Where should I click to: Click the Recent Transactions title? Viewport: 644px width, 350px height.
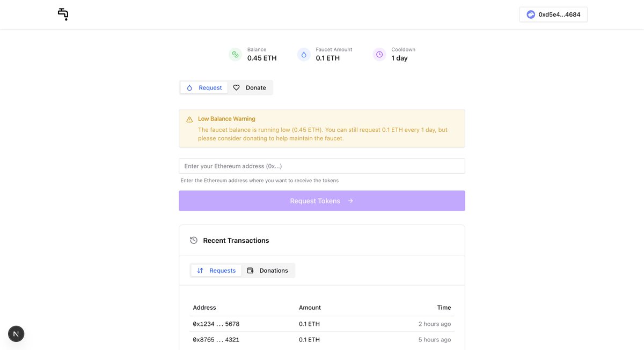236,240
